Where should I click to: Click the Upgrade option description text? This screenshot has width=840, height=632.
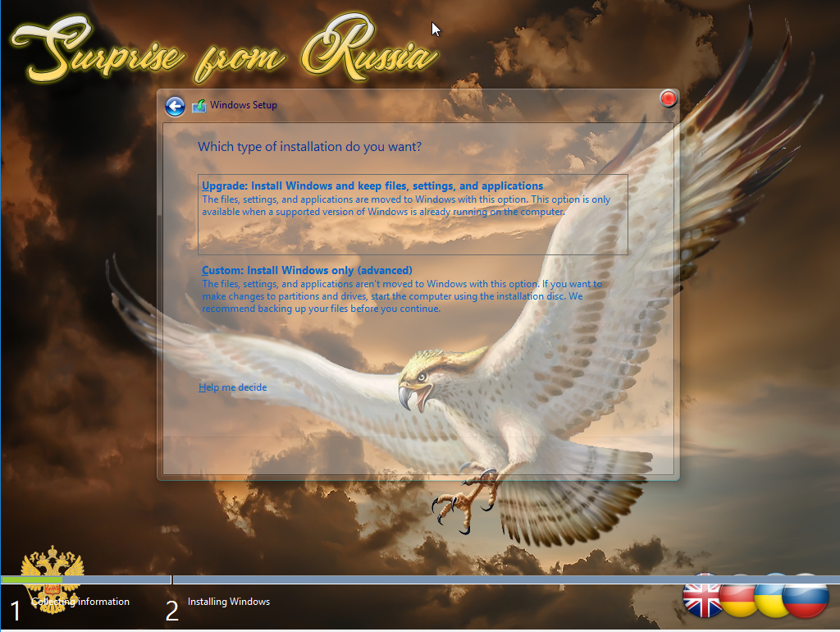tap(406, 206)
